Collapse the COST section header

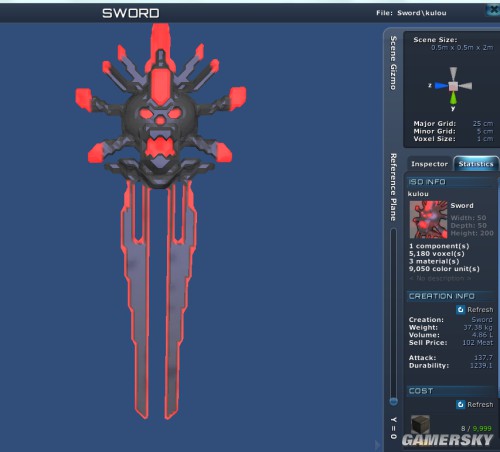click(x=451, y=391)
